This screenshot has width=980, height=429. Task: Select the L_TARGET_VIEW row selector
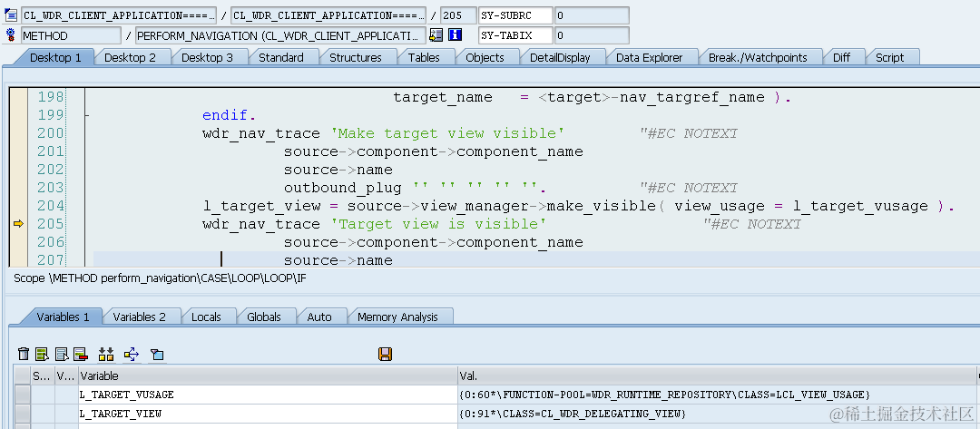click(x=23, y=414)
